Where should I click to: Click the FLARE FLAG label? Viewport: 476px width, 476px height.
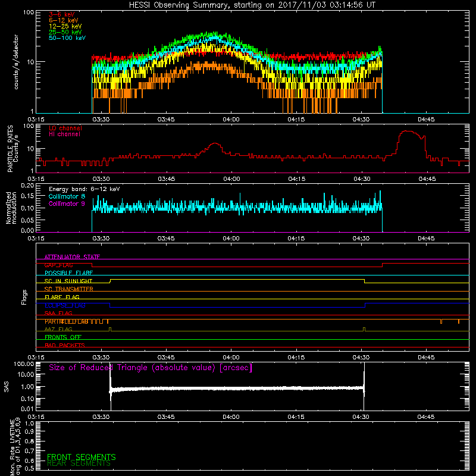62,297
